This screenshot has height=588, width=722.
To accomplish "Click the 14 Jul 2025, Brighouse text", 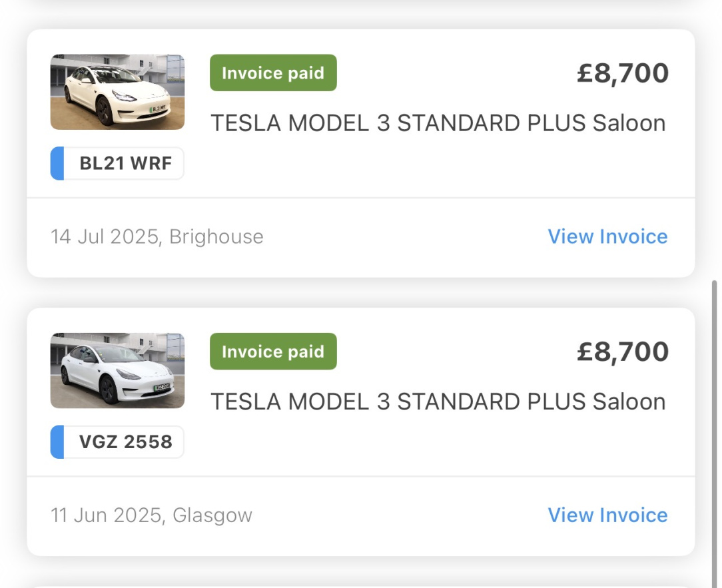I will pos(157,236).
